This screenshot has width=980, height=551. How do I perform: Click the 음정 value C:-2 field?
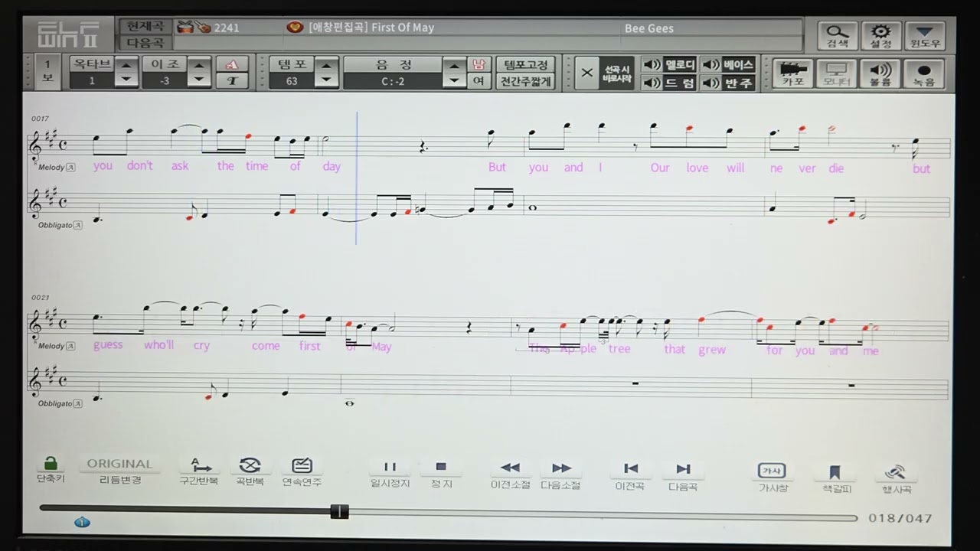point(394,81)
